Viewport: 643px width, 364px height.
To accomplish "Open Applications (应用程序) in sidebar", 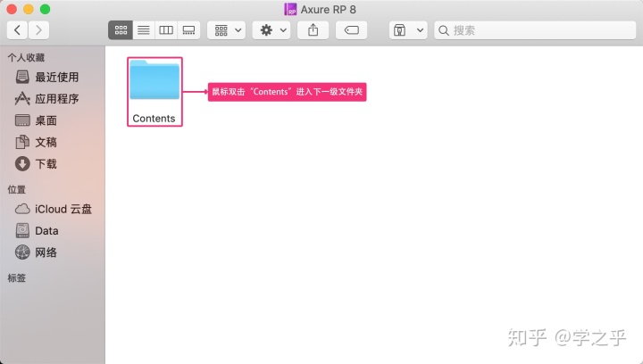I will [x=56, y=99].
